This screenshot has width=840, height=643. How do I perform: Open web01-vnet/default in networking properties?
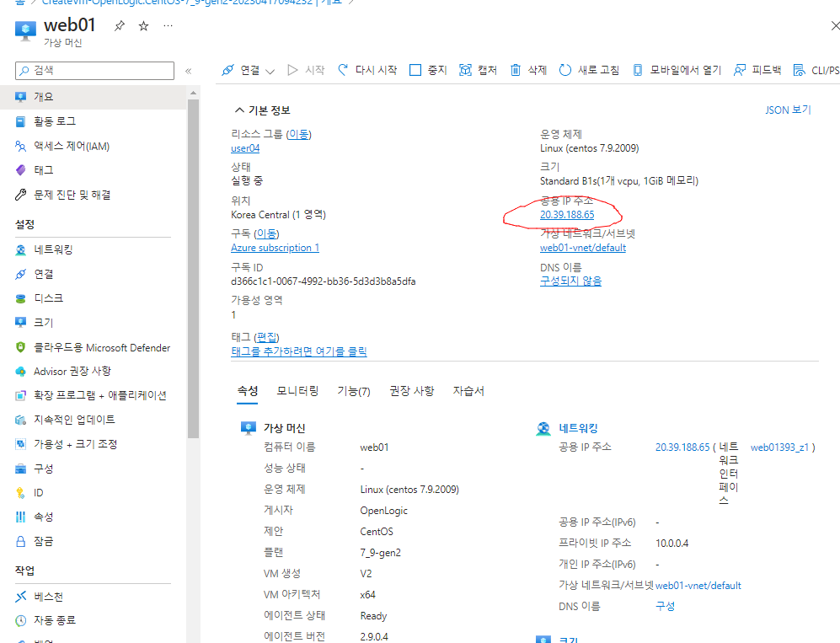[x=698, y=586]
